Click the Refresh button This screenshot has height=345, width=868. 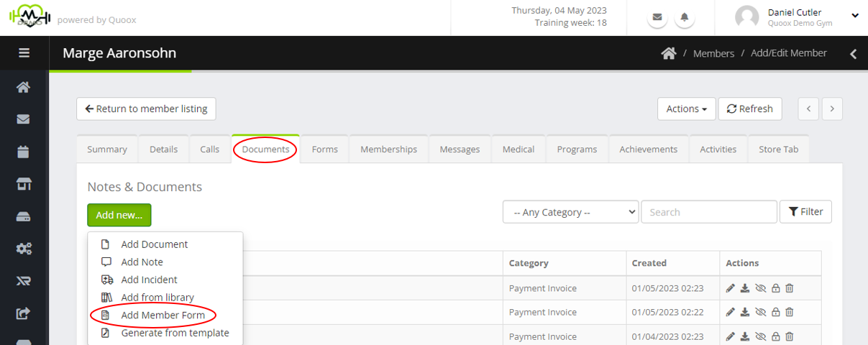pyautogui.click(x=750, y=109)
